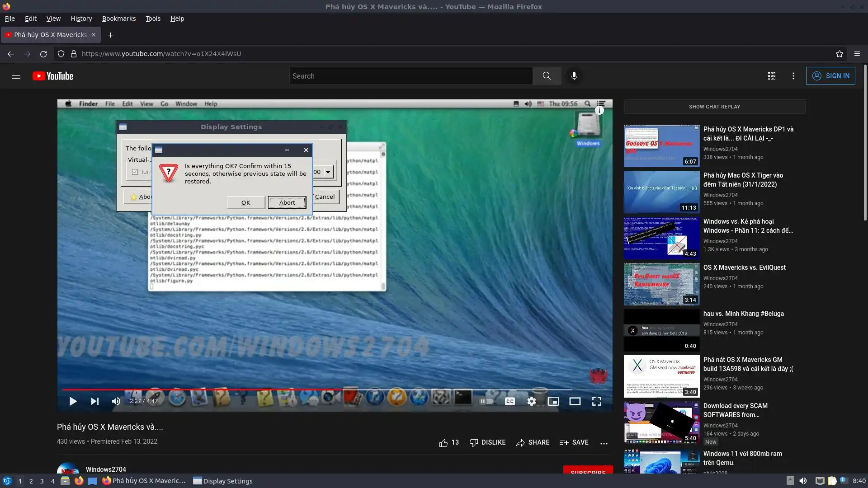Click SHOW CHAT REPLAY
The image size is (868, 488).
click(x=714, y=107)
